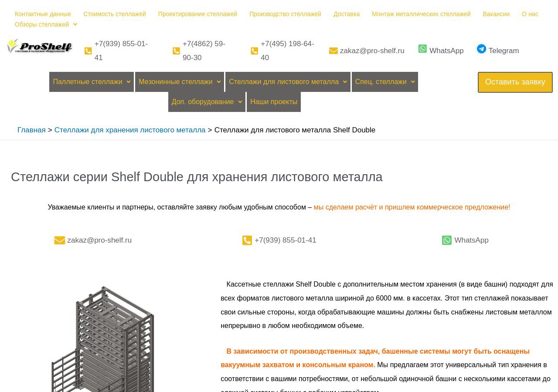This screenshot has height=392, width=558.
Task: Click the ProShelf logo
Action: point(40,46)
